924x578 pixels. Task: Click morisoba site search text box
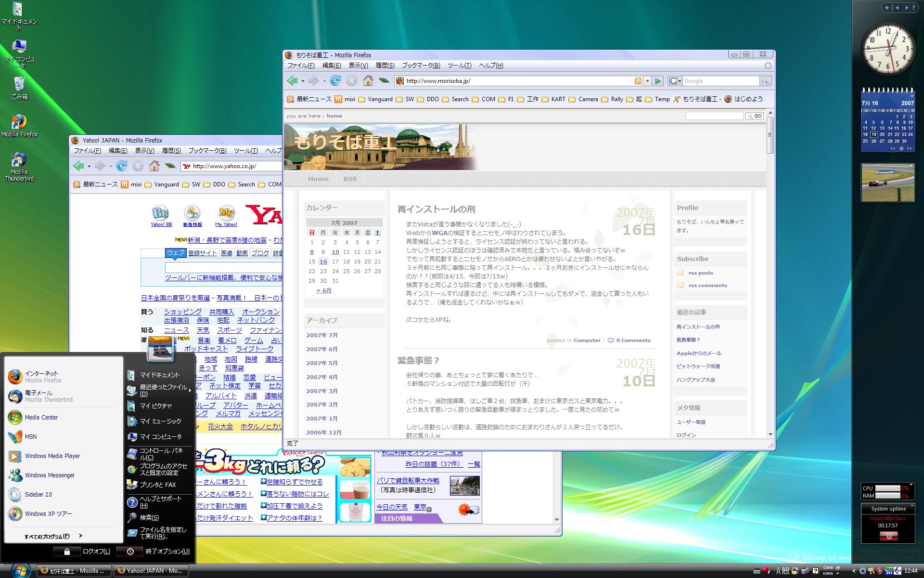pyautogui.click(x=714, y=116)
